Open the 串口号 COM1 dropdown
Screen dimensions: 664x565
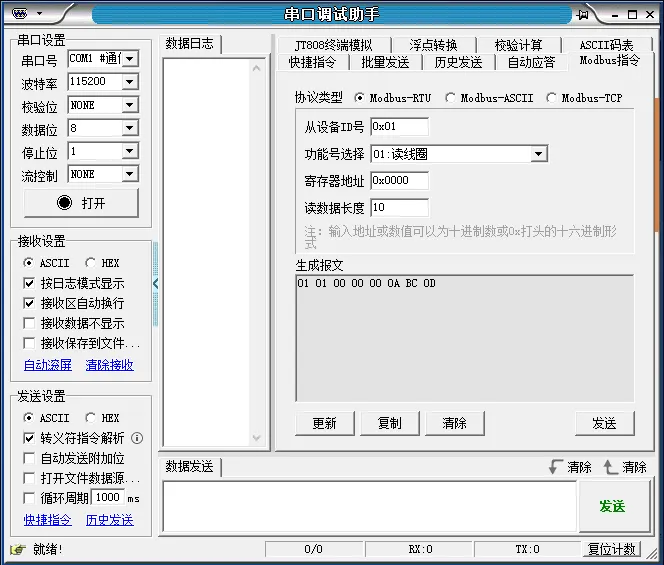coord(129,59)
